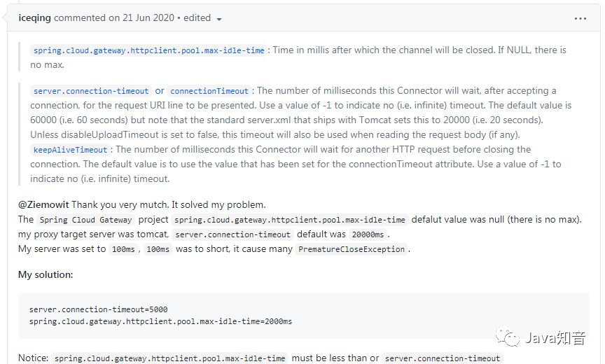This screenshot has height=364, width=605.
Task: Click the keepAliveTimeout code label
Action: point(70,150)
